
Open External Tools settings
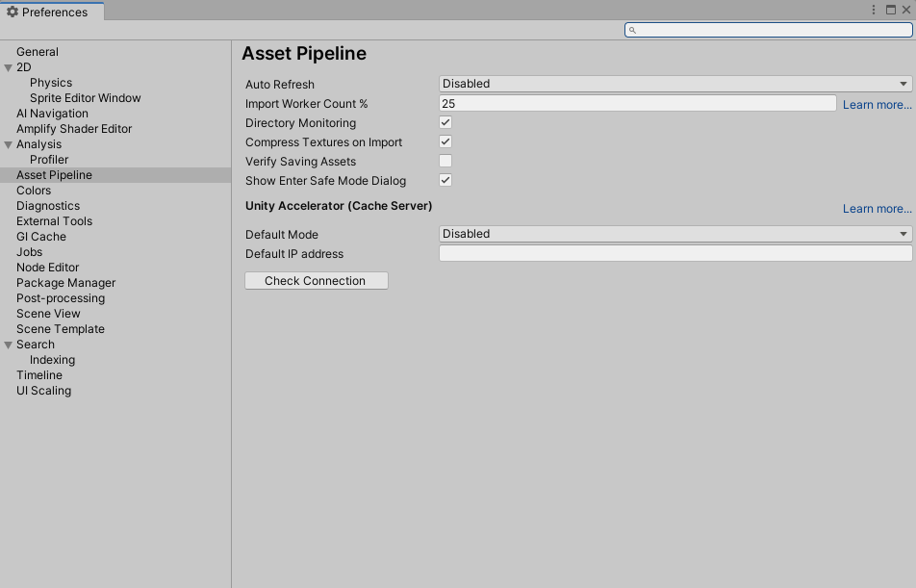54,221
